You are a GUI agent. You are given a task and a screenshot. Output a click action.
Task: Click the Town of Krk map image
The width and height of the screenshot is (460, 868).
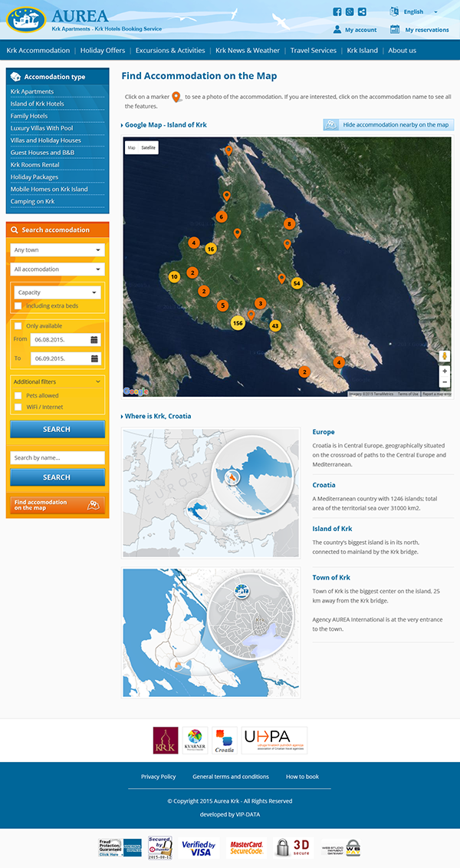211,632
